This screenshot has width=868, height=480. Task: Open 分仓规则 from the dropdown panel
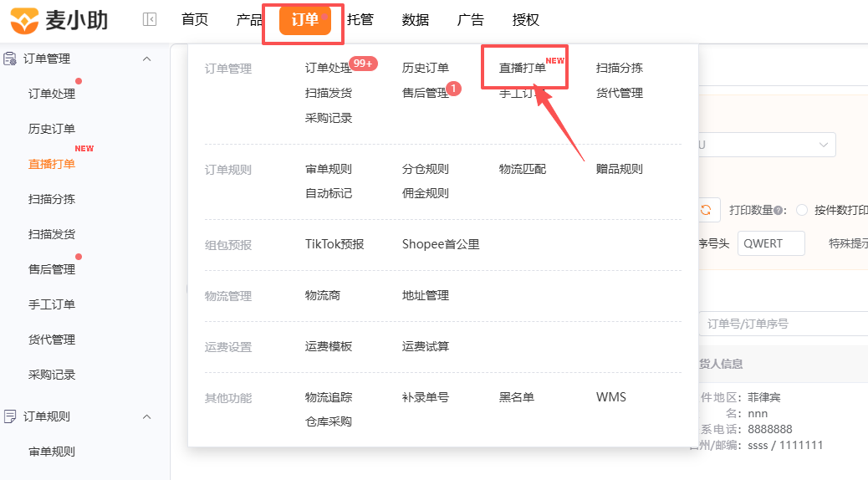click(x=425, y=169)
